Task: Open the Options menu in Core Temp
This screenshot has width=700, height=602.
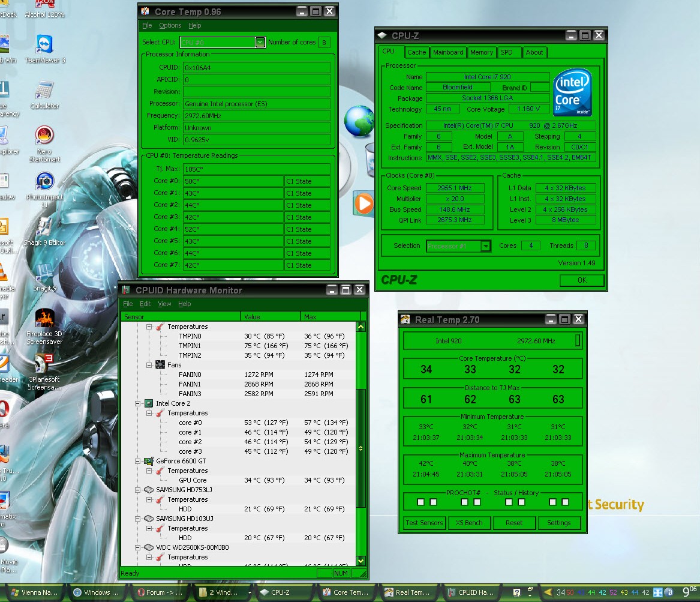Action: (170, 25)
